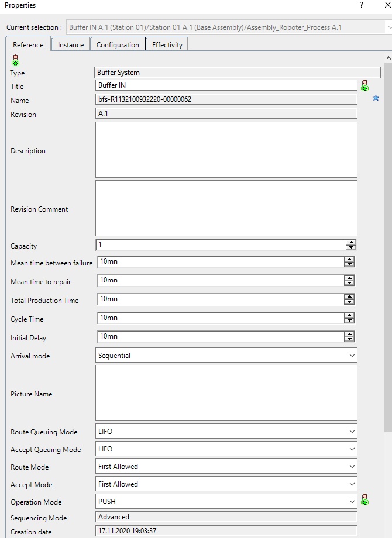This screenshot has width=392, height=538.
Task: Decrease Capacity with the down arrow
Action: (x=351, y=247)
